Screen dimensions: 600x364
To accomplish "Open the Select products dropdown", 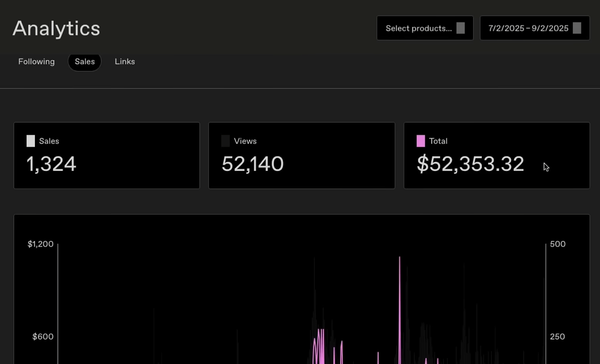I will pyautogui.click(x=419, y=28).
